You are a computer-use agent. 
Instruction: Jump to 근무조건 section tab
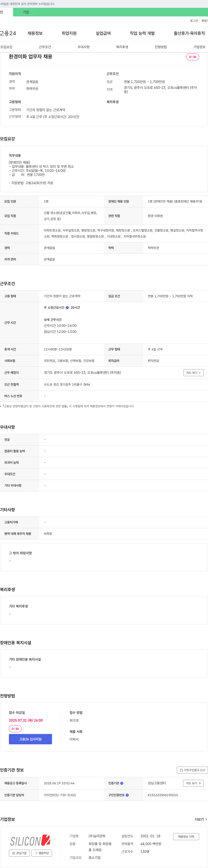tap(45, 47)
